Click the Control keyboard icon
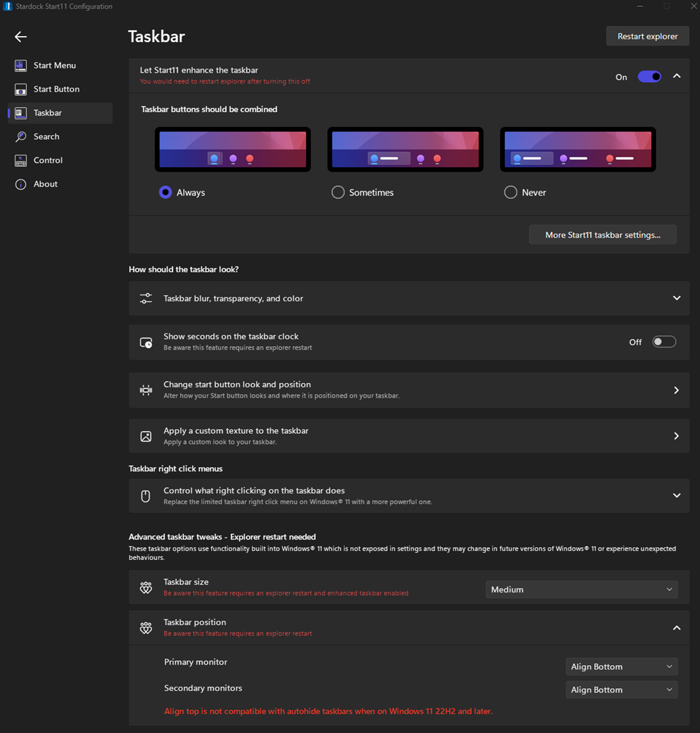This screenshot has height=733, width=700. click(x=21, y=161)
